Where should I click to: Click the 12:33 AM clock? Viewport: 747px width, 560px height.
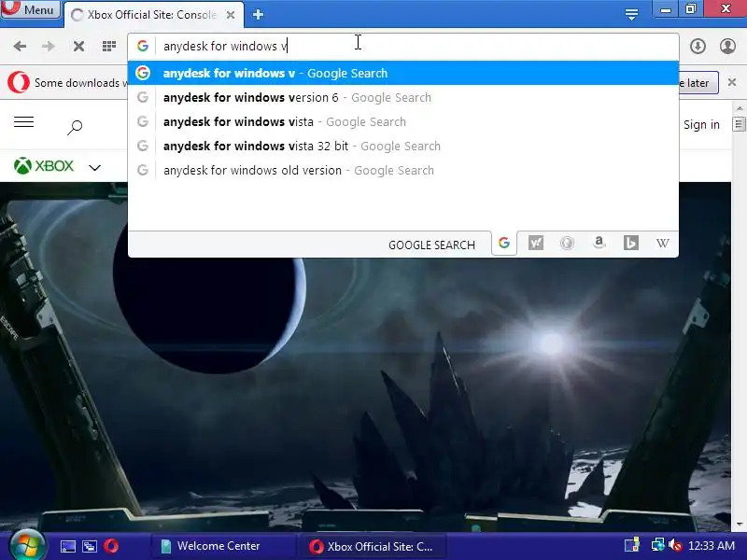[x=712, y=546]
